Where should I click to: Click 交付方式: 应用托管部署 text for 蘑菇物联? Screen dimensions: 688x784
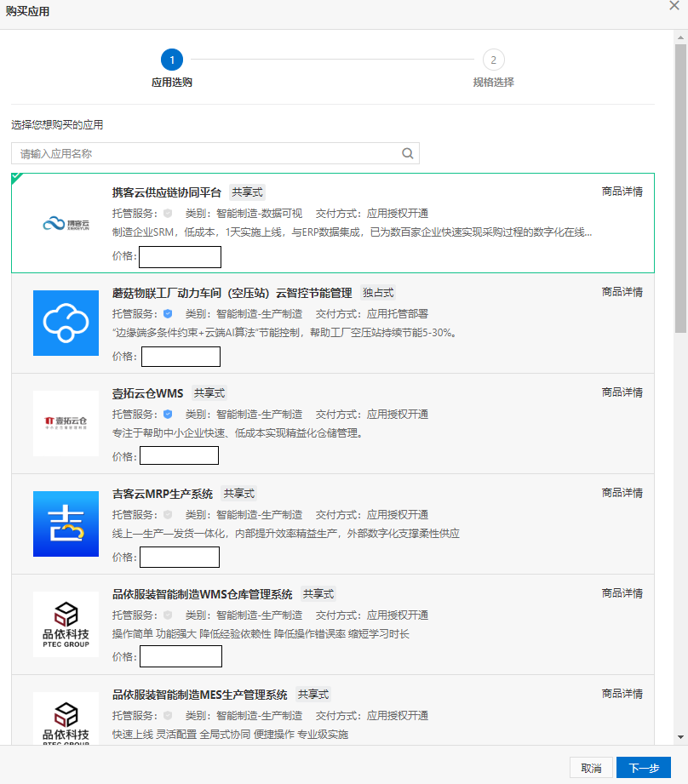click(x=372, y=314)
